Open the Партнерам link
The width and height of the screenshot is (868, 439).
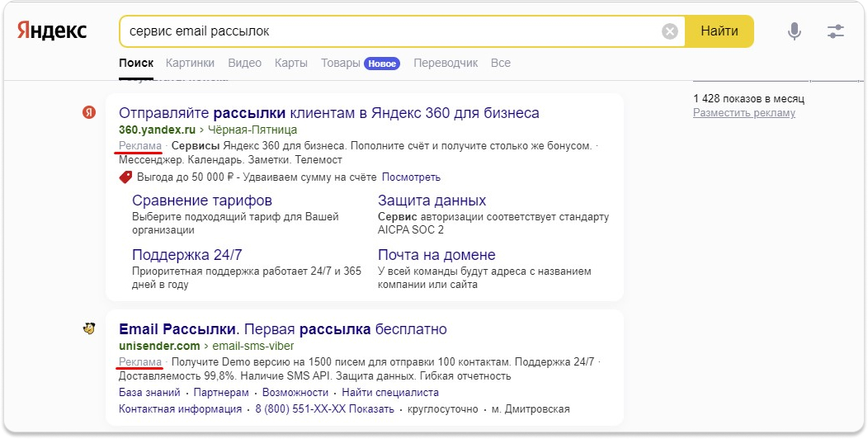click(x=221, y=393)
